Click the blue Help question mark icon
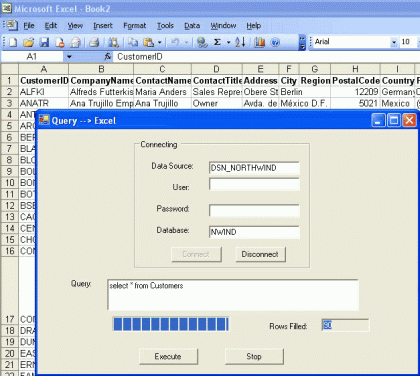Screen dimensions: 420x376 coord(275,42)
